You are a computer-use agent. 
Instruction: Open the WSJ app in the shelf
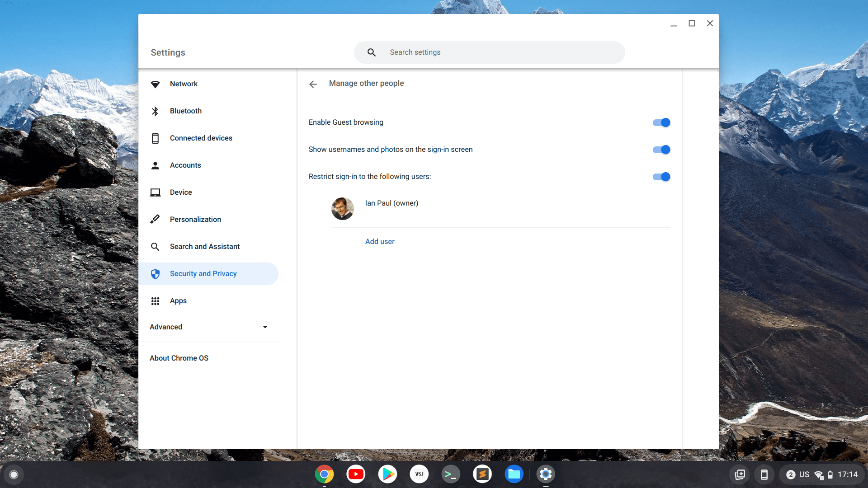click(419, 474)
